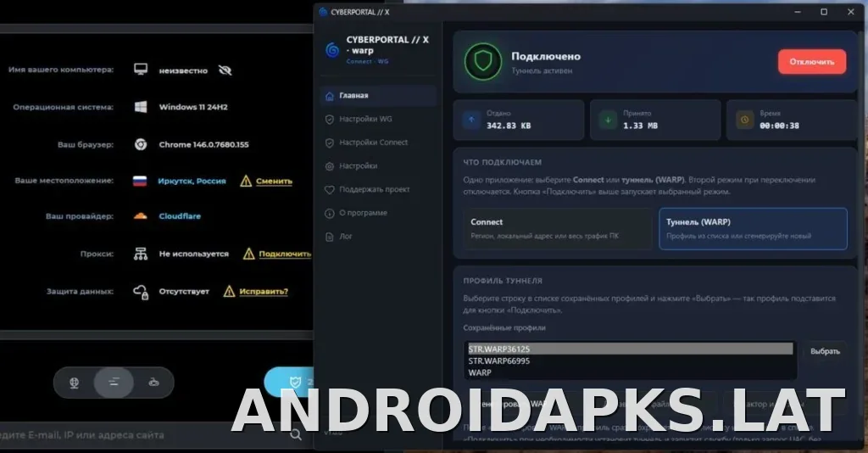Click the Подключить link beside proxy
This screenshot has width=868, height=453.
285,254
